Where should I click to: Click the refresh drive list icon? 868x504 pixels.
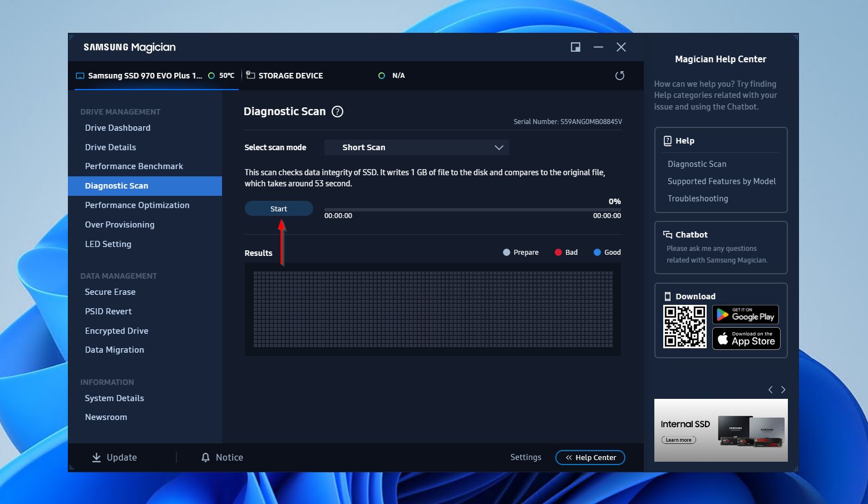pyautogui.click(x=619, y=76)
